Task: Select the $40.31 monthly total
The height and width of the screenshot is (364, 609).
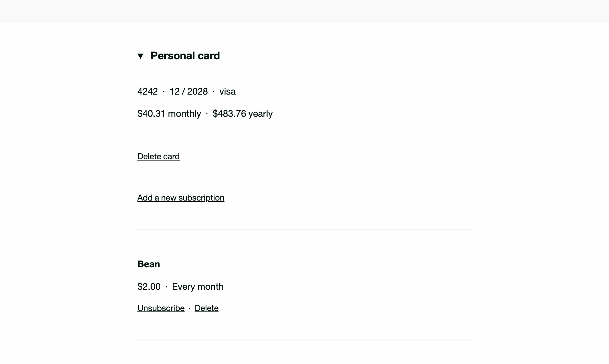Action: [169, 113]
